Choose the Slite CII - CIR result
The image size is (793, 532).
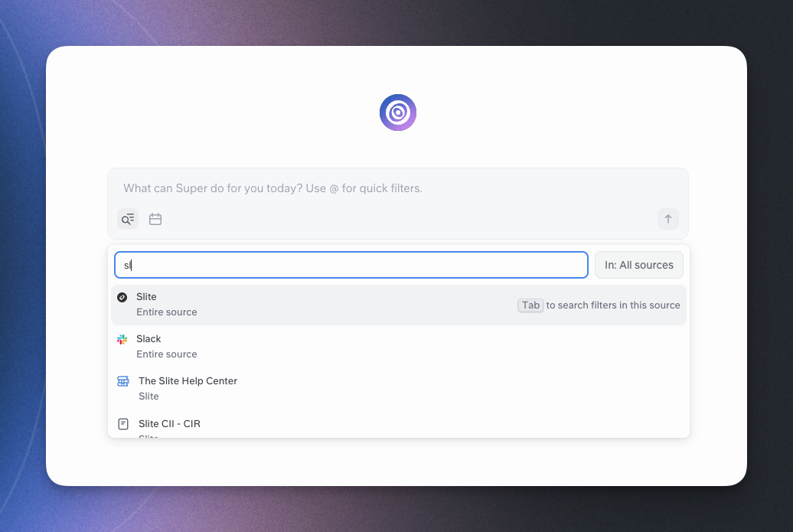[399, 426]
